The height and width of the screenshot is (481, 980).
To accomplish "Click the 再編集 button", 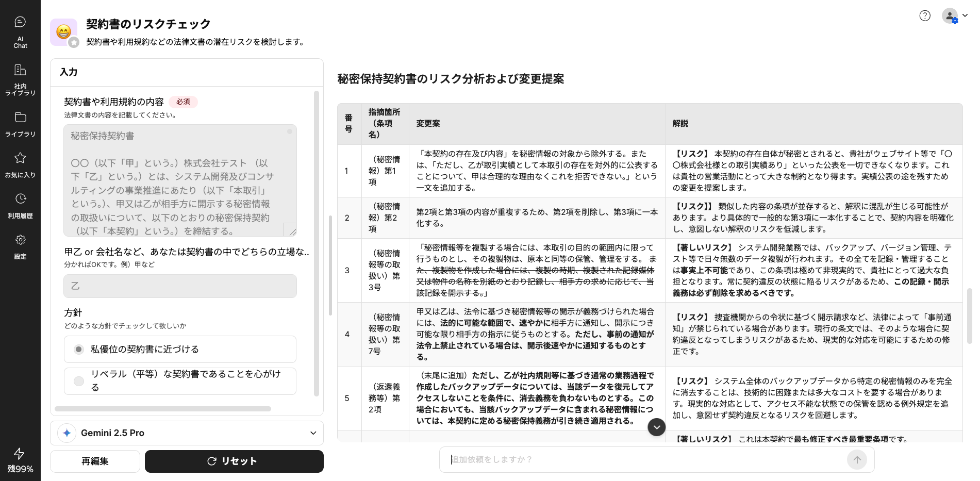I will 95,461.
